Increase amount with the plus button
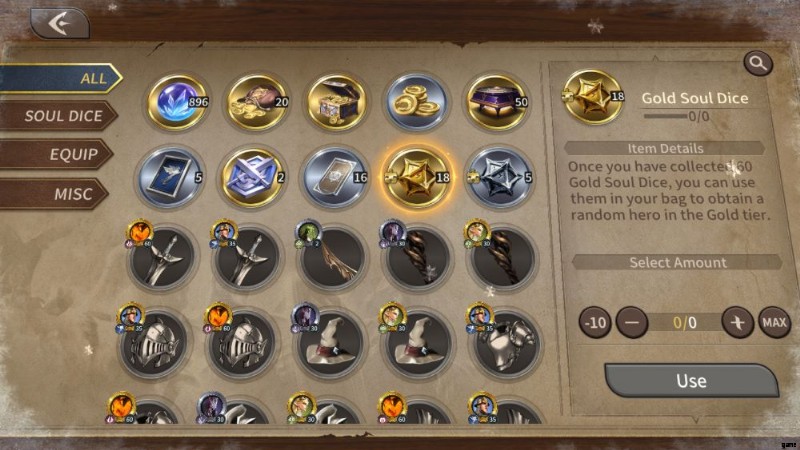The image size is (800, 450). pyautogui.click(x=737, y=322)
